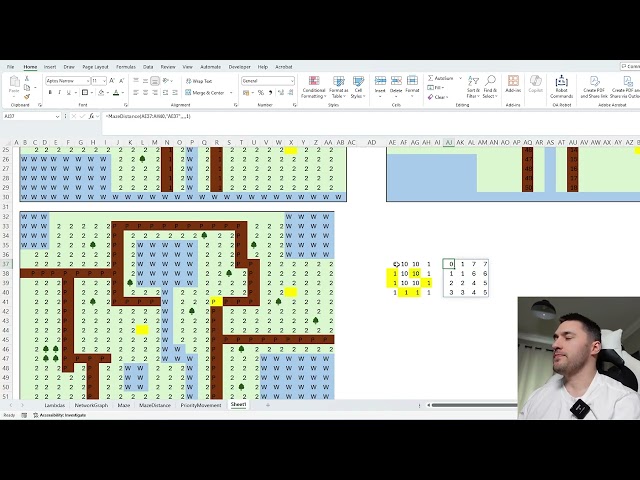Click the horizontal scrollbar
This screenshot has width=640, height=480.
473,405
